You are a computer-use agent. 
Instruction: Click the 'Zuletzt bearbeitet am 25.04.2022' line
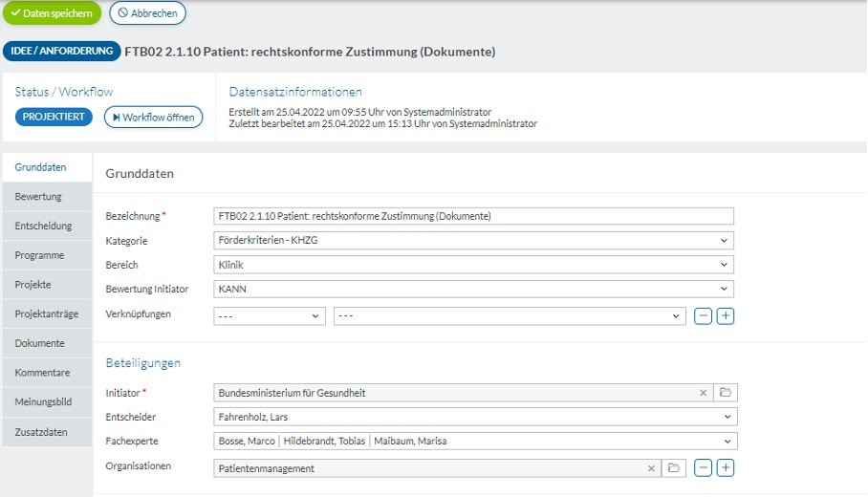tap(383, 123)
